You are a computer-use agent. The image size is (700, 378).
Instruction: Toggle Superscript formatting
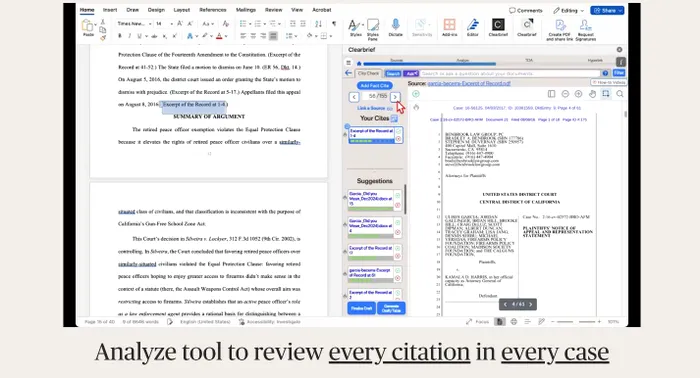(175, 36)
